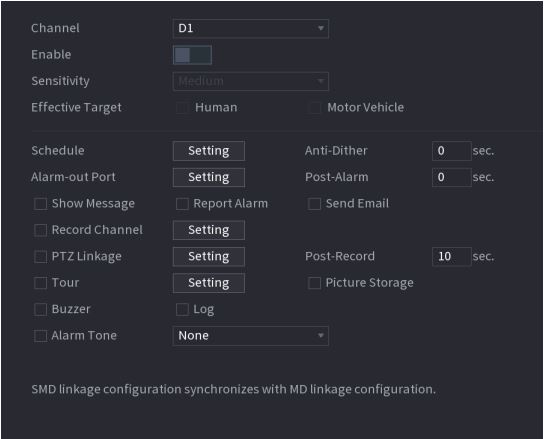Click the Post-Alarm seconds field
The image size is (544, 439).
451,177
